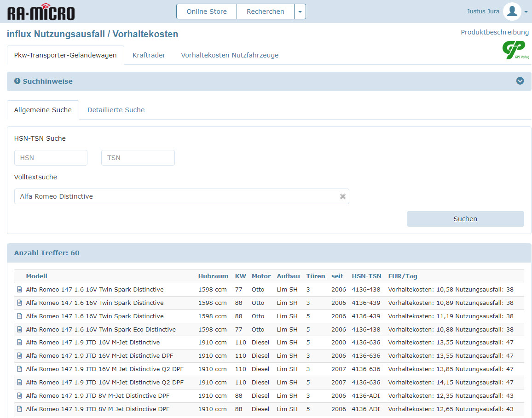532x418 pixels.
Task: Sort by the Türen column header
Action: (316, 276)
